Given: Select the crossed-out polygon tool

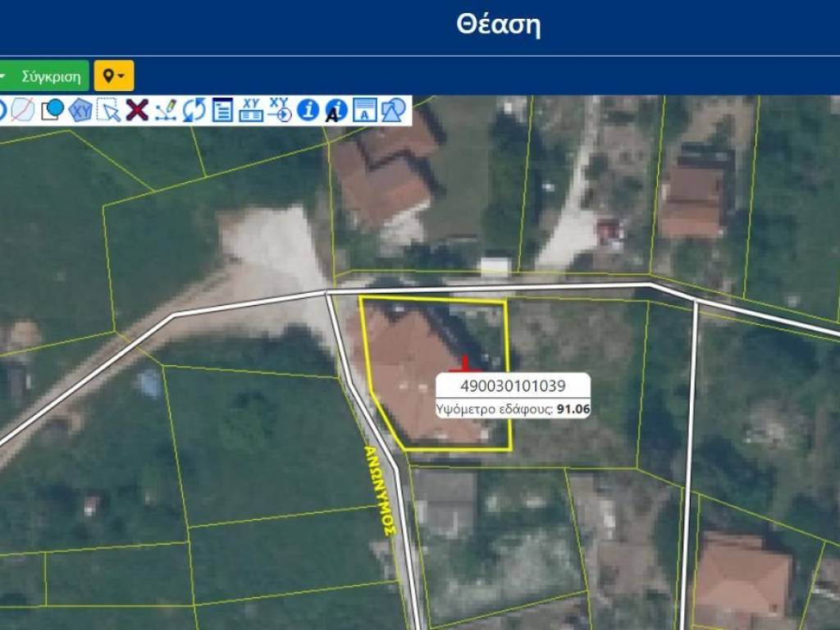Looking at the screenshot, I should click(22, 109).
